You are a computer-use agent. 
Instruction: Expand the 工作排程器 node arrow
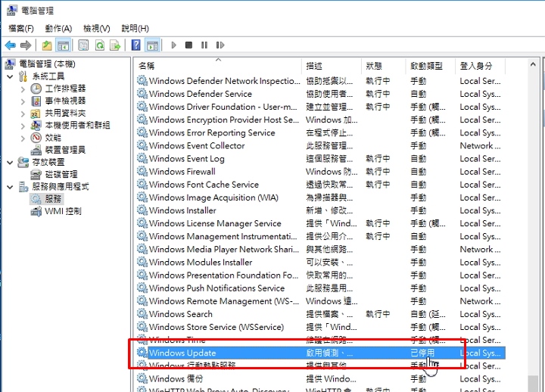(23, 89)
